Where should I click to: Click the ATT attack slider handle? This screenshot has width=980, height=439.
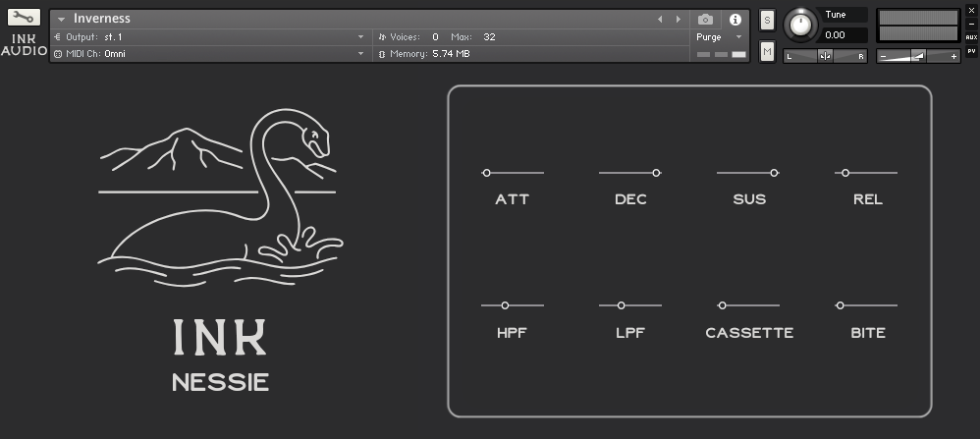tap(486, 173)
